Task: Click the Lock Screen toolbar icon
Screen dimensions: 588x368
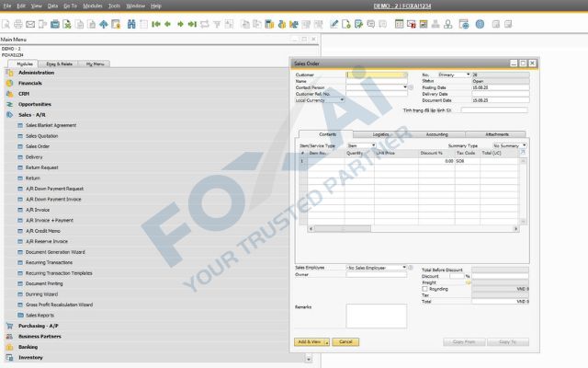Action: click(x=116, y=25)
